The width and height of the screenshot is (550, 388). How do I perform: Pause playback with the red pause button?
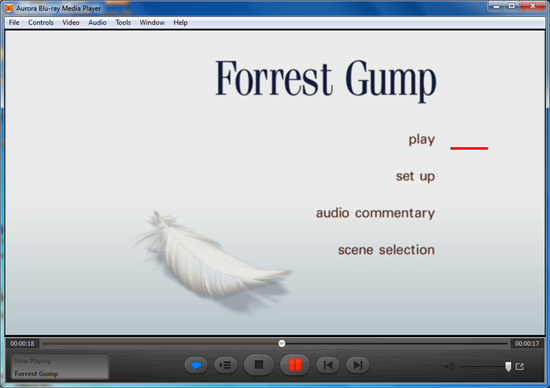coord(295,365)
